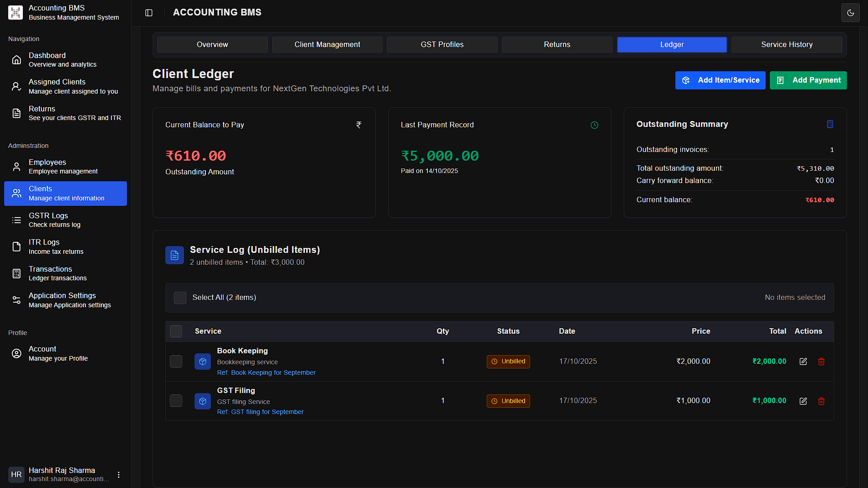
Task: Switch theme with the moon icon
Action: pyautogui.click(x=850, y=13)
